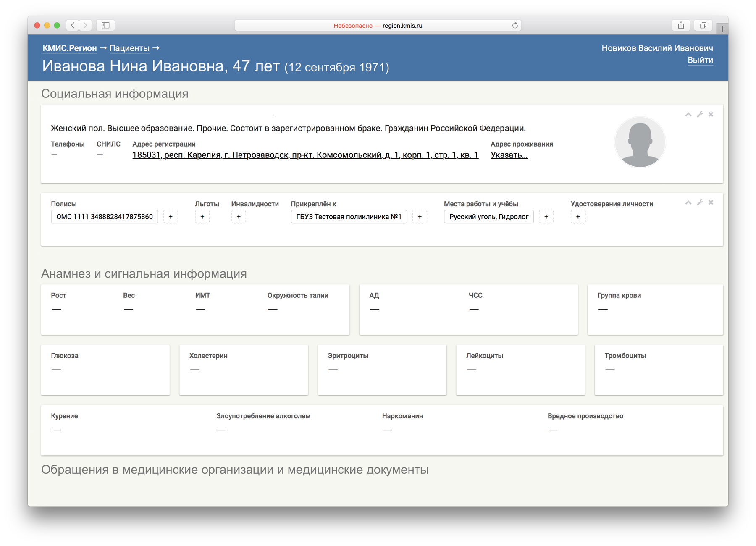Click the ЧСС heart rate field
756x546 pixels.
click(475, 302)
